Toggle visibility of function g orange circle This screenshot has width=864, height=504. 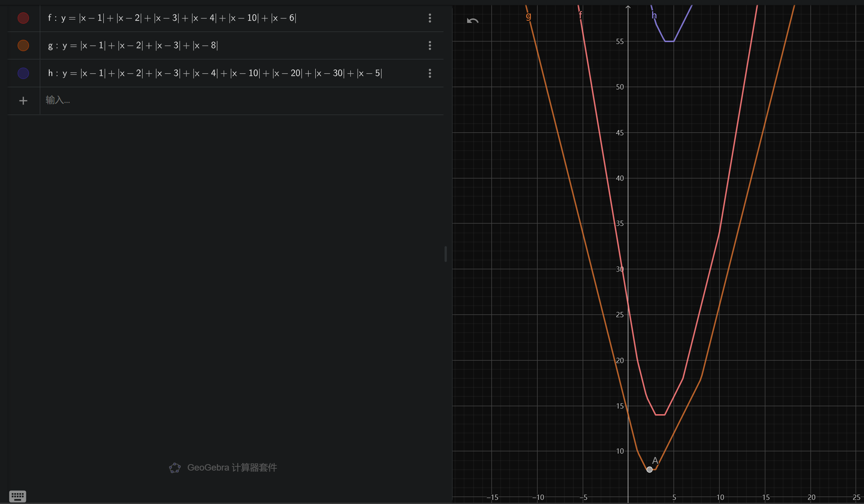23,45
